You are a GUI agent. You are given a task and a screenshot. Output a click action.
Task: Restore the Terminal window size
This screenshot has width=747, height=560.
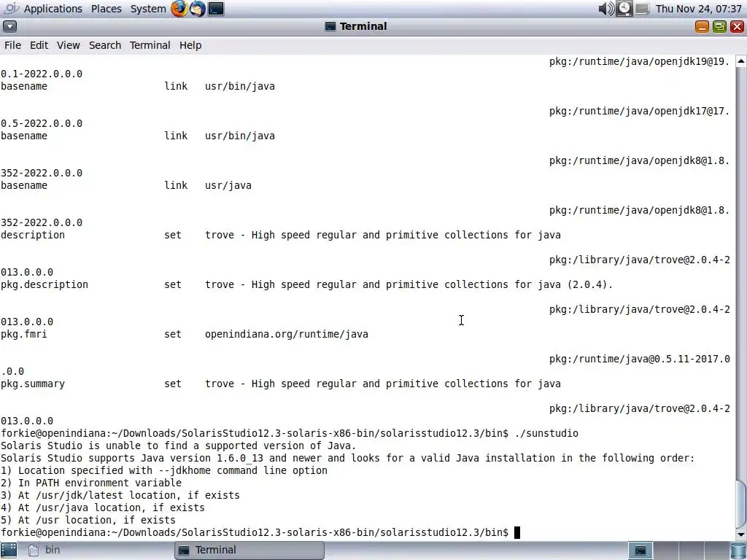pos(719,27)
